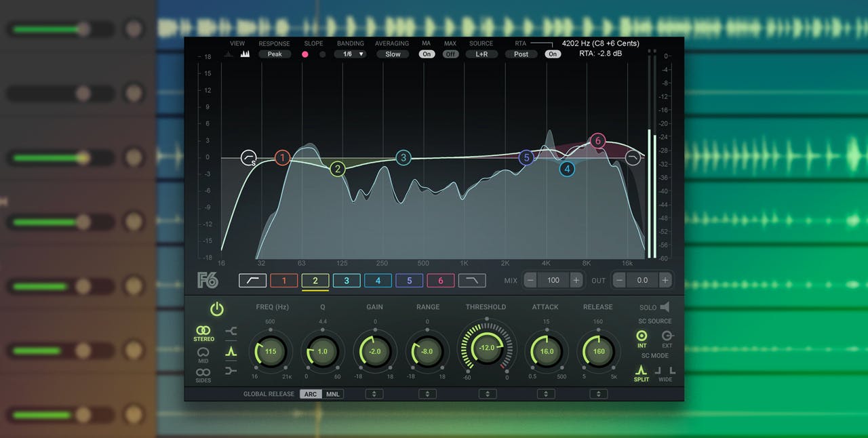Toggle the band power button
This screenshot has height=438, width=868.
tap(216, 309)
